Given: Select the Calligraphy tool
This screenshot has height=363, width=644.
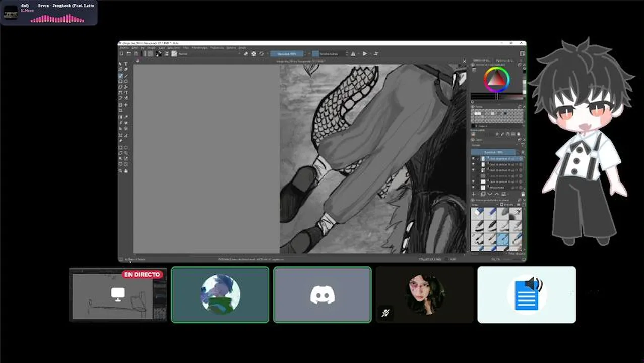Looking at the screenshot, I should [126, 69].
